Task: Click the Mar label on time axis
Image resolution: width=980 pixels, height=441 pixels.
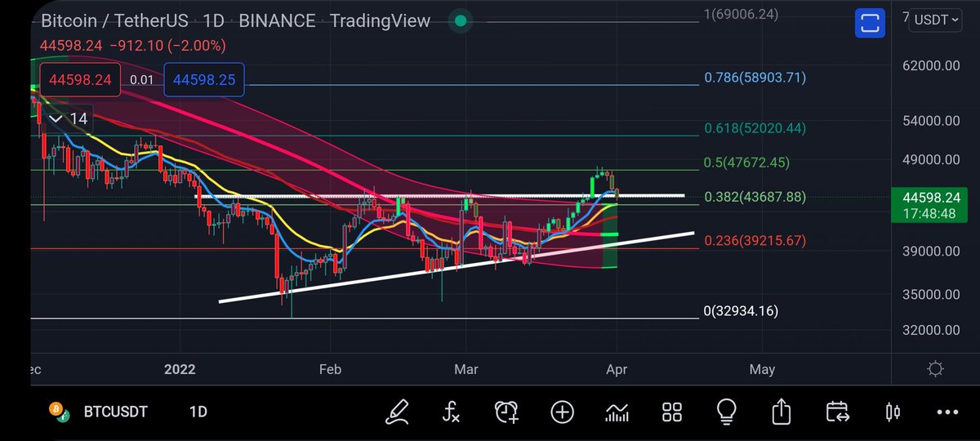Action: [465, 370]
